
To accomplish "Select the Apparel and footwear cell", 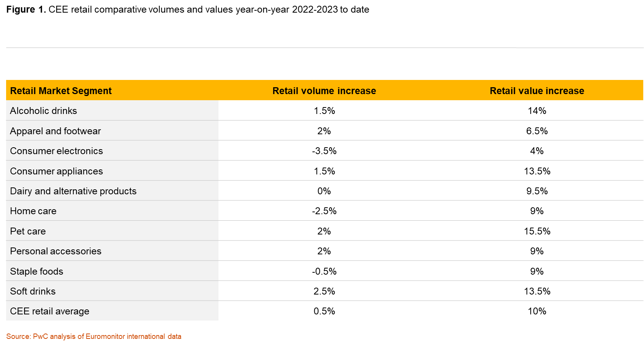I will pyautogui.click(x=55, y=131).
